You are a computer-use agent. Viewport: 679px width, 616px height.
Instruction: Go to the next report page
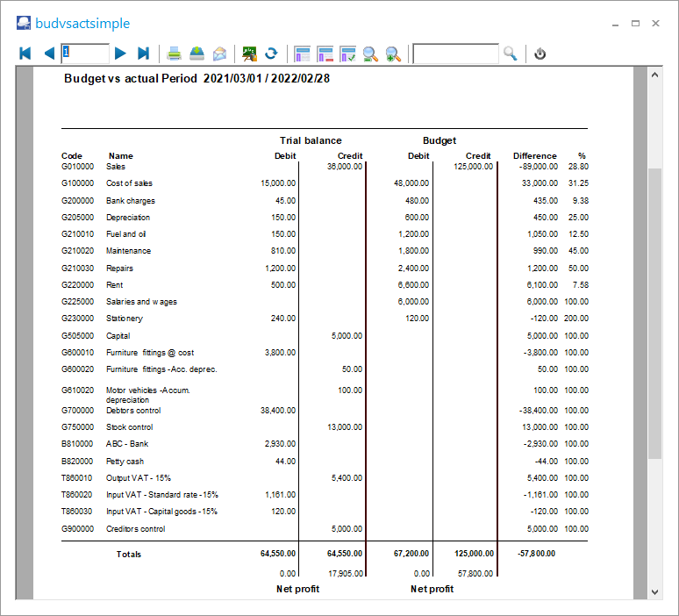(x=120, y=54)
